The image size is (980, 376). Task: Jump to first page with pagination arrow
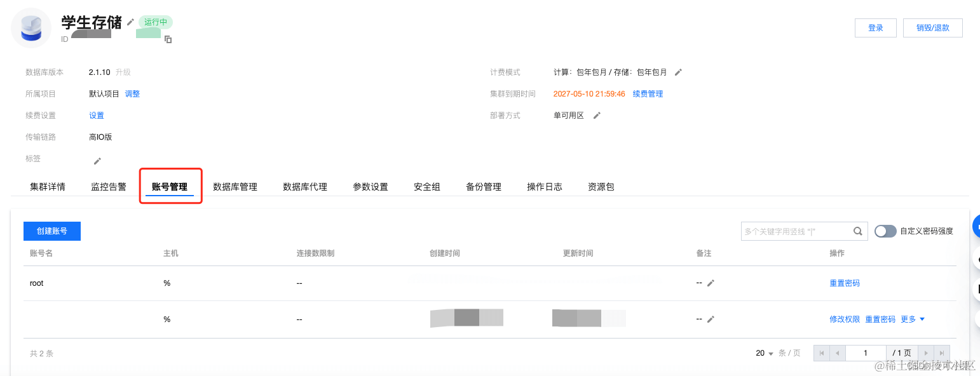tap(822, 352)
